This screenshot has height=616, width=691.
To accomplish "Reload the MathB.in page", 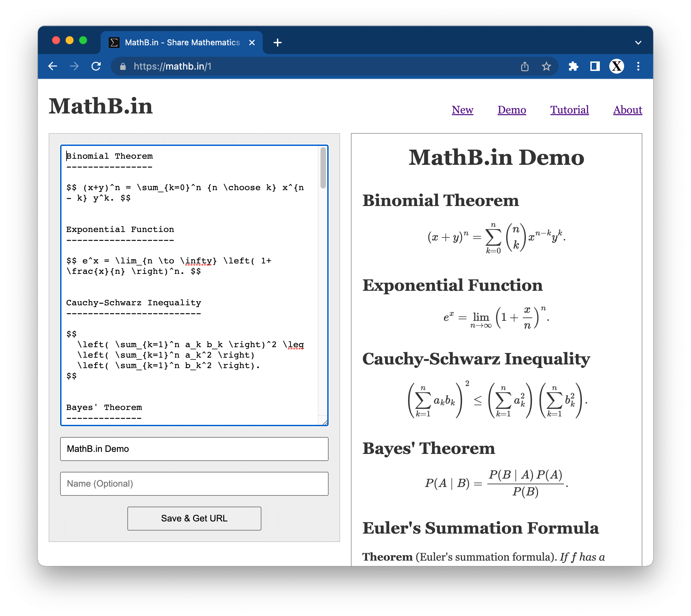I will click(x=96, y=66).
